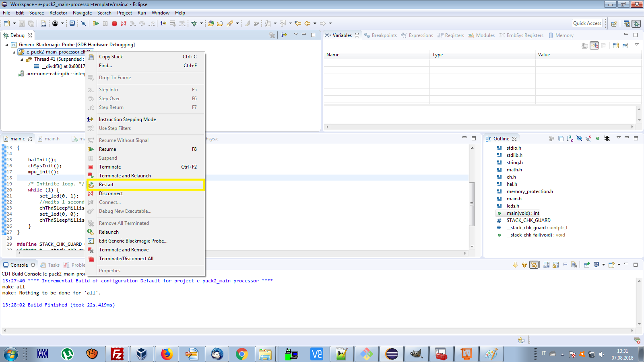The image size is (644, 362).
Task: Sort the Outline view alphabetically
Action: [570, 139]
